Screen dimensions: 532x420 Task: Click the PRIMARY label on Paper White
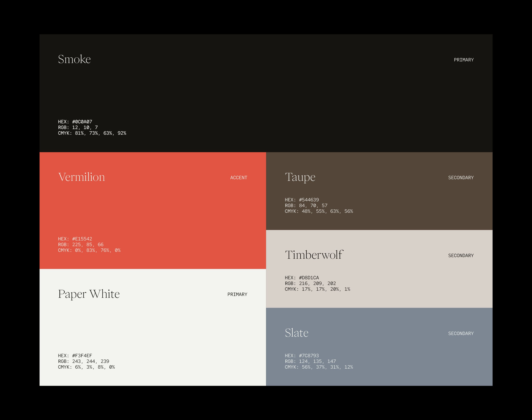[237, 294]
